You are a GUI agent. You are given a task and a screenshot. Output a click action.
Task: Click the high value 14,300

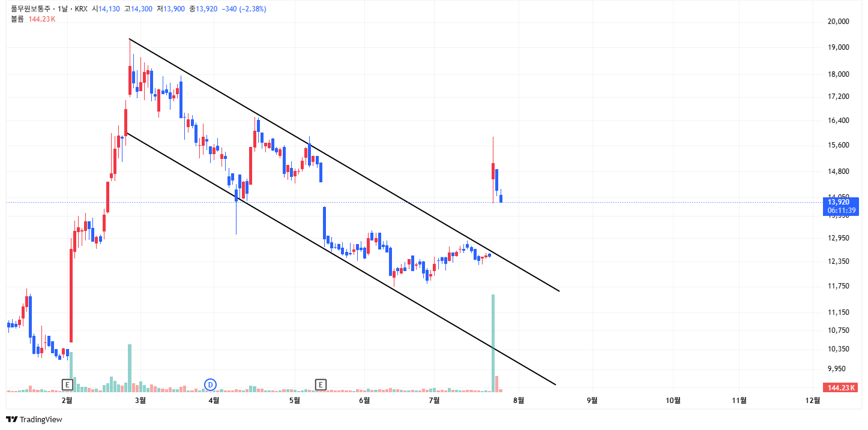[141, 9]
